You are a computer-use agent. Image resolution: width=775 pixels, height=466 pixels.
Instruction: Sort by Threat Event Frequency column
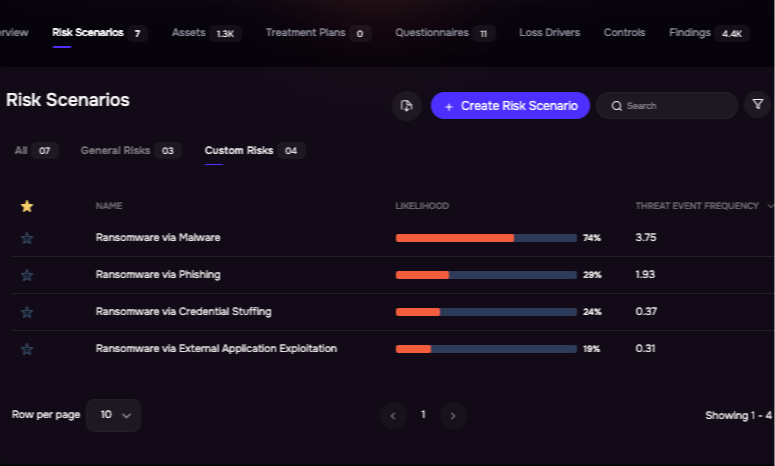pos(697,206)
